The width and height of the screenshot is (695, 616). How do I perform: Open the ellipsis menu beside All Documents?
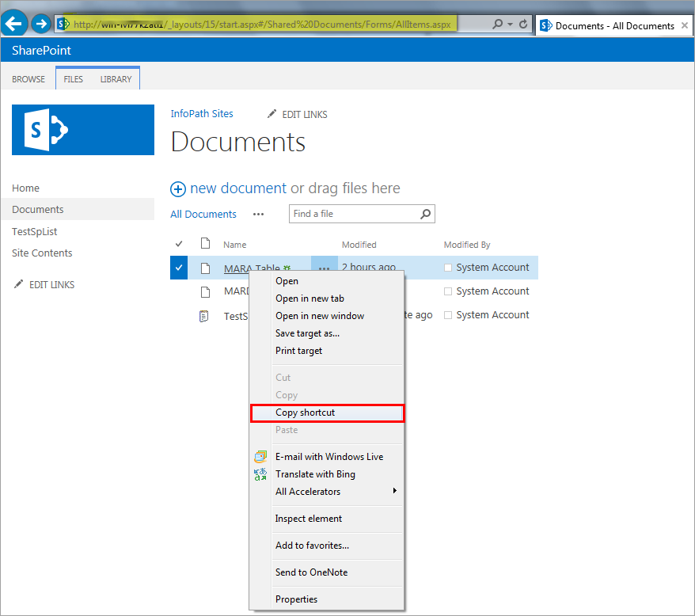coord(258,215)
